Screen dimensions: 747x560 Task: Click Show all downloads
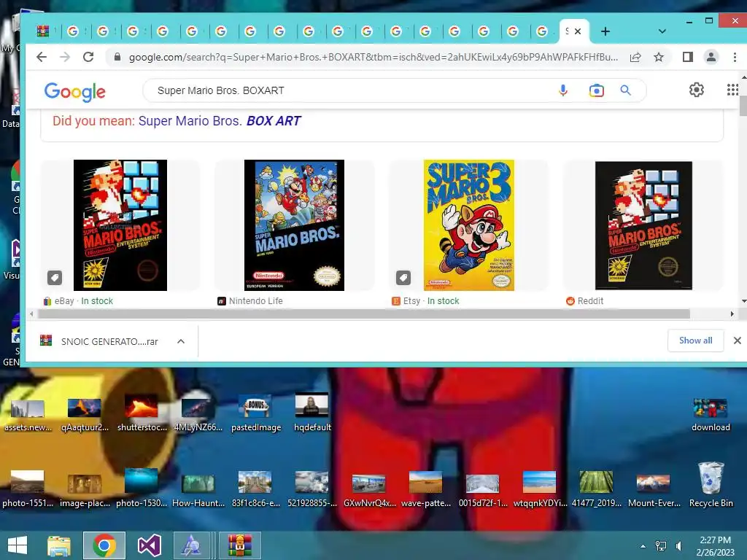pos(695,341)
